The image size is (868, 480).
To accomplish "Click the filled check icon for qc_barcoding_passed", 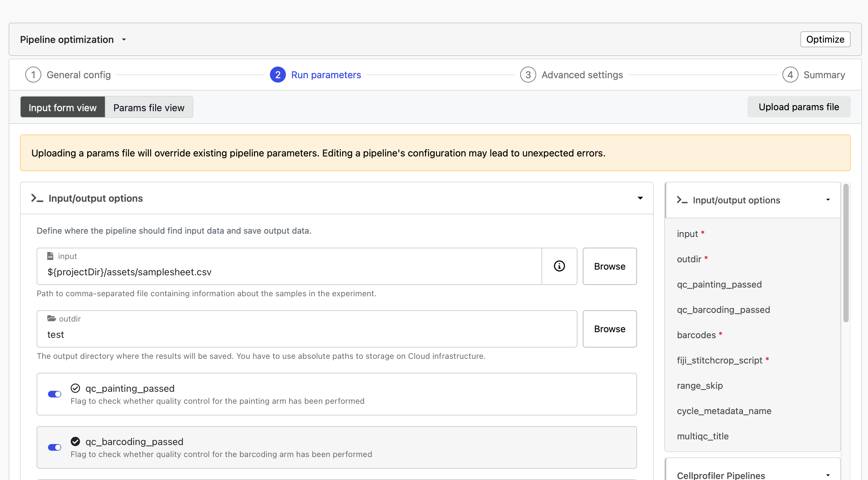I will (x=75, y=442).
